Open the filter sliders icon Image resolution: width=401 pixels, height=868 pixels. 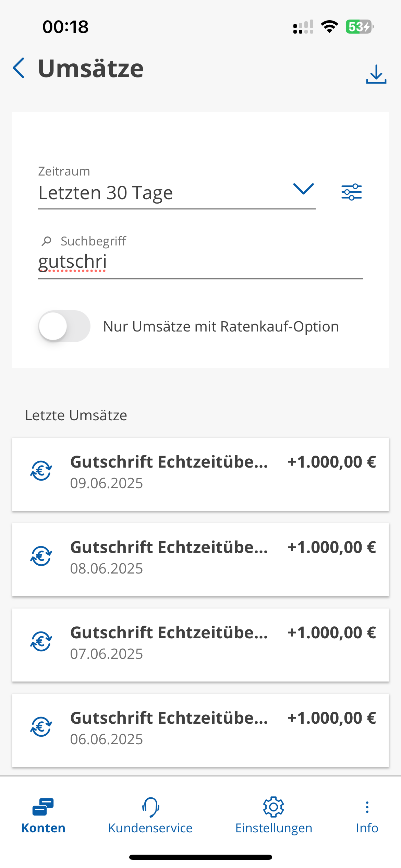click(x=351, y=192)
